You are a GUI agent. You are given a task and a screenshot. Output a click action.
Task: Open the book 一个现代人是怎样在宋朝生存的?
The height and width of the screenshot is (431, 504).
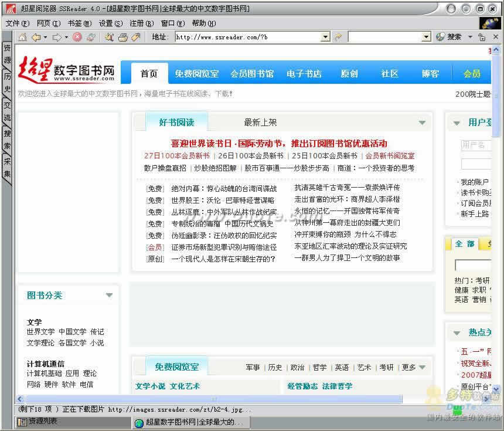tap(223, 259)
